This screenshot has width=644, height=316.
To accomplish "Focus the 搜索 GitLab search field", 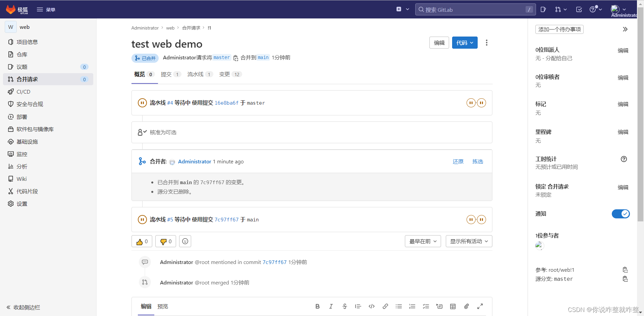I will [475, 9].
